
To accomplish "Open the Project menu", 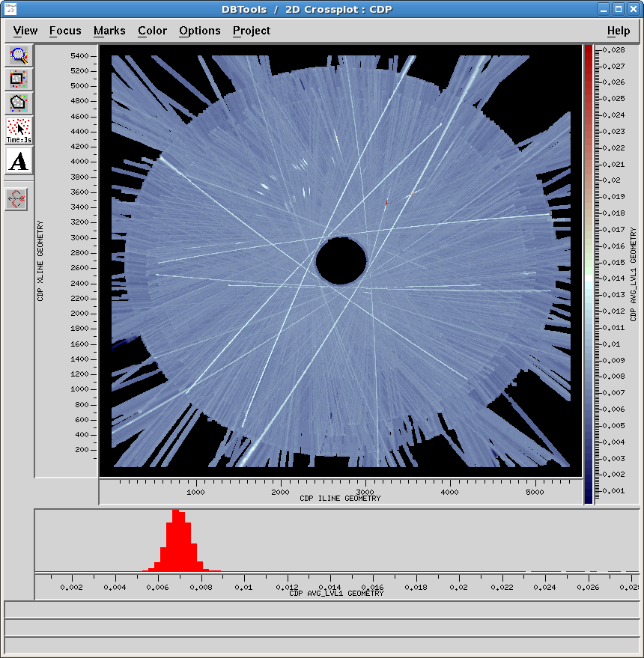I will click(252, 31).
